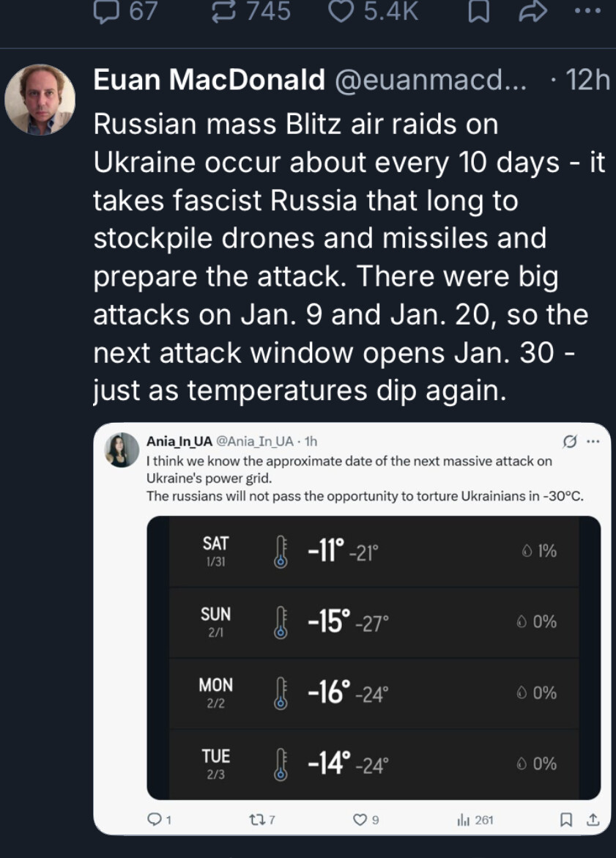Reply to the quoted Ania_In_UA post
Image resolution: width=616 pixels, height=858 pixels.
154,820
